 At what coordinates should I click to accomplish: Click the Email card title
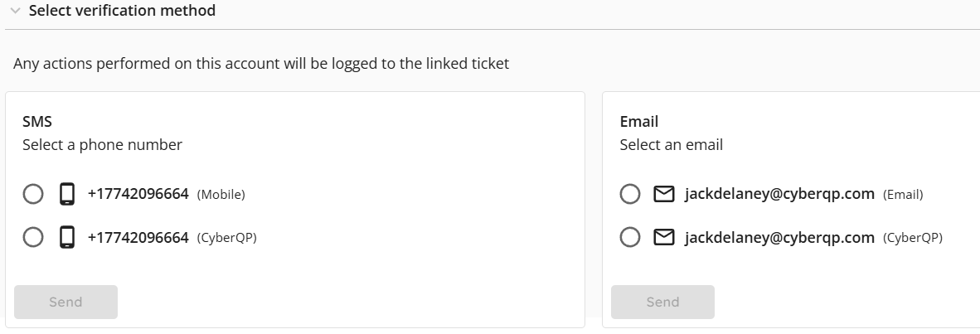pos(638,121)
